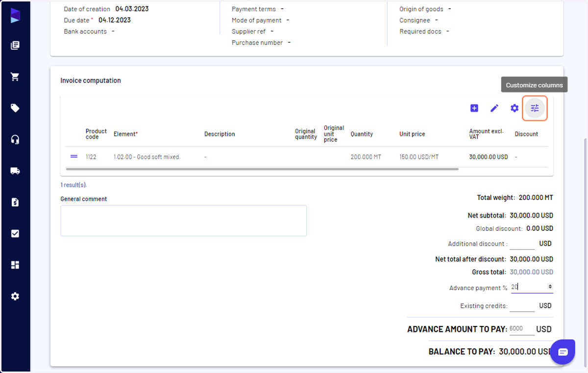The height and width of the screenshot is (373, 588).
Task: Click the Consignee label
Action: pos(415,20)
